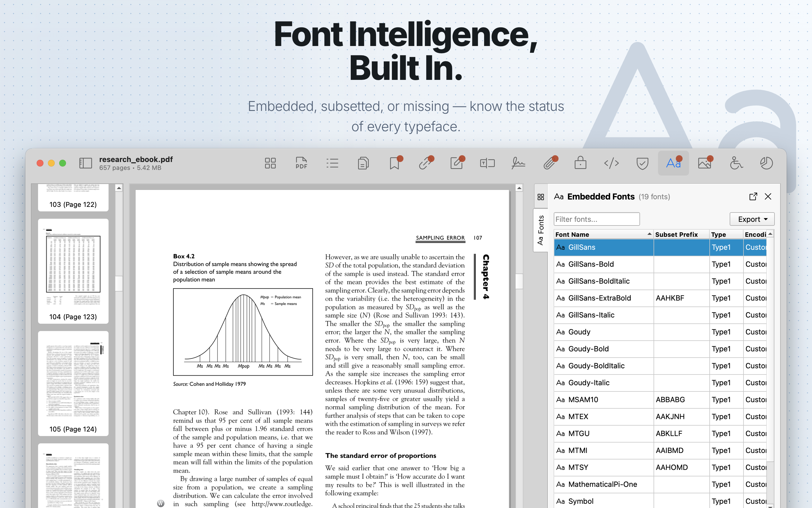This screenshot has height=508, width=812.
Task: Click the AAHKBF subset prefix cell
Action: pos(681,298)
